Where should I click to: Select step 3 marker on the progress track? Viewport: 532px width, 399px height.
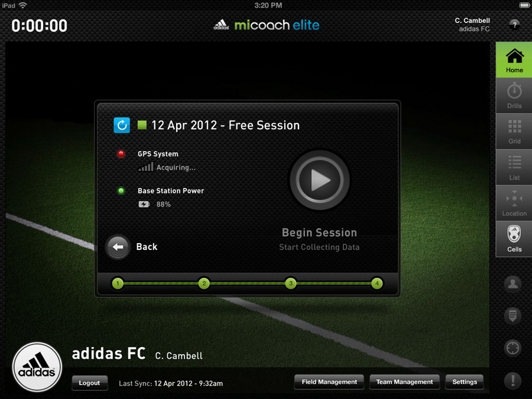point(290,283)
